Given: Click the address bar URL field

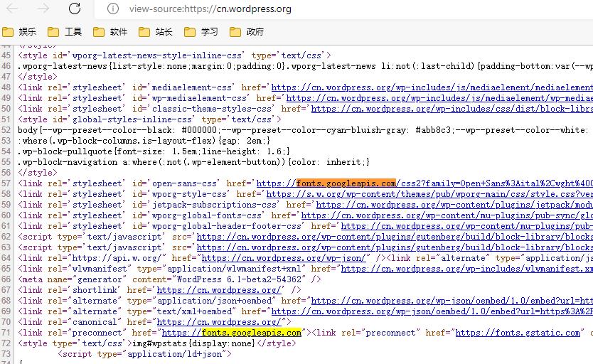Looking at the screenshot, I should tap(284, 9).
